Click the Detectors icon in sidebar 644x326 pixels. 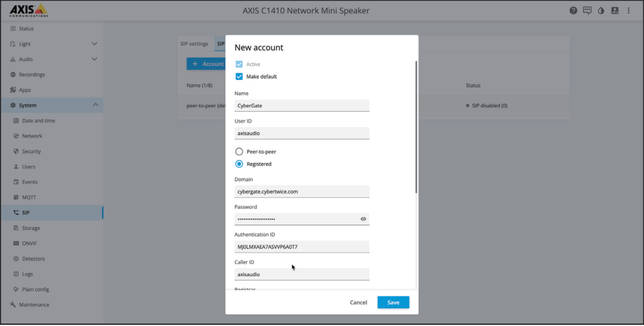tap(16, 259)
